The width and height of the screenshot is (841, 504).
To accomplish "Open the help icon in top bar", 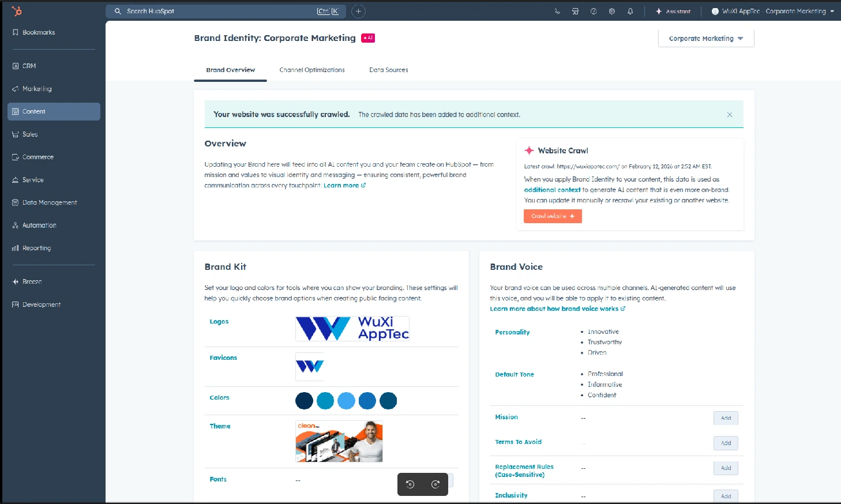I will 594,11.
